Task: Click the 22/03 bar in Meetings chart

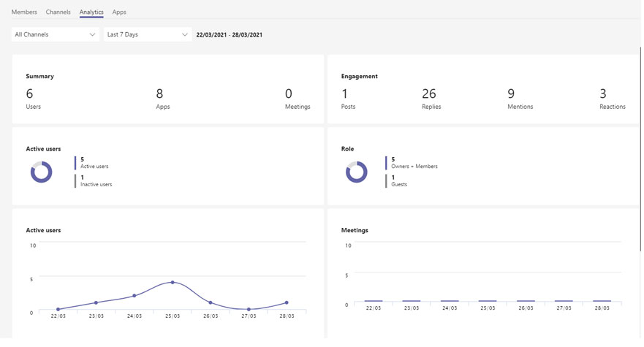Action: point(374,301)
